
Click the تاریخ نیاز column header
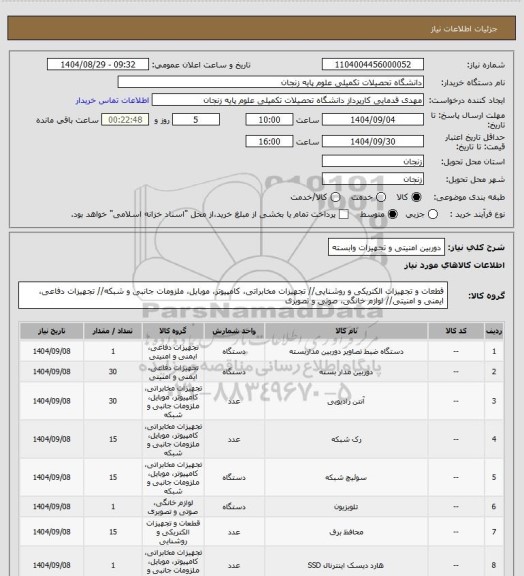pos(51,331)
